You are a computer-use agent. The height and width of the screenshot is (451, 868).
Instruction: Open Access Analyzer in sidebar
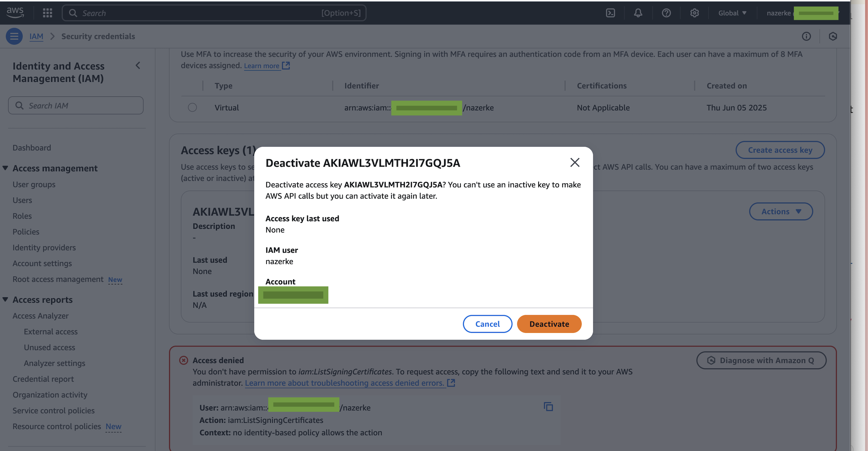(40, 316)
